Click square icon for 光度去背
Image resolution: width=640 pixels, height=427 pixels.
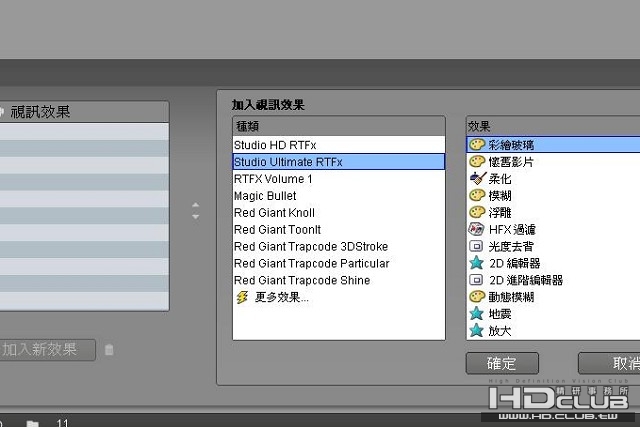pos(476,246)
